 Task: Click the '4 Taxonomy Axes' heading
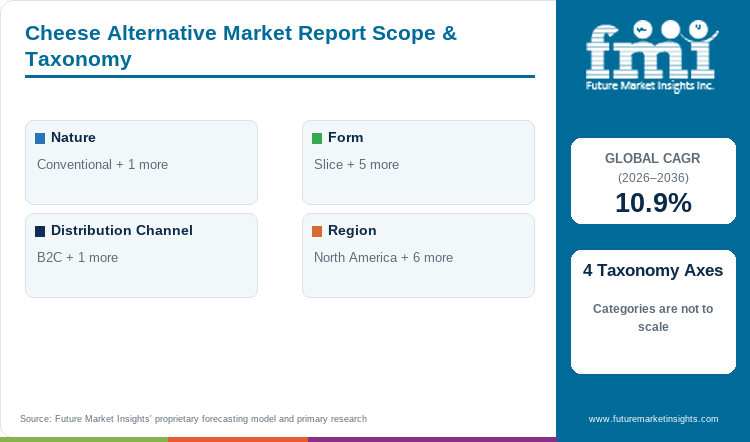(x=653, y=270)
